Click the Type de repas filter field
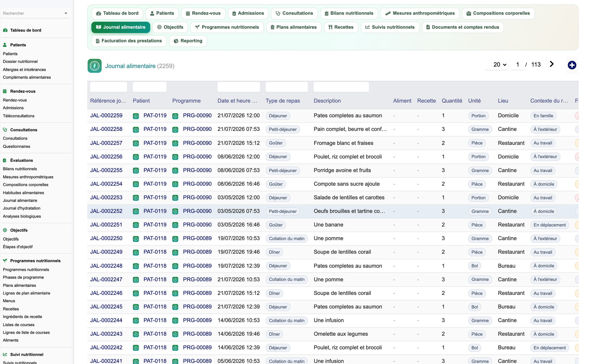Image resolution: width=589 pixels, height=364 pixels. tap(287, 87)
